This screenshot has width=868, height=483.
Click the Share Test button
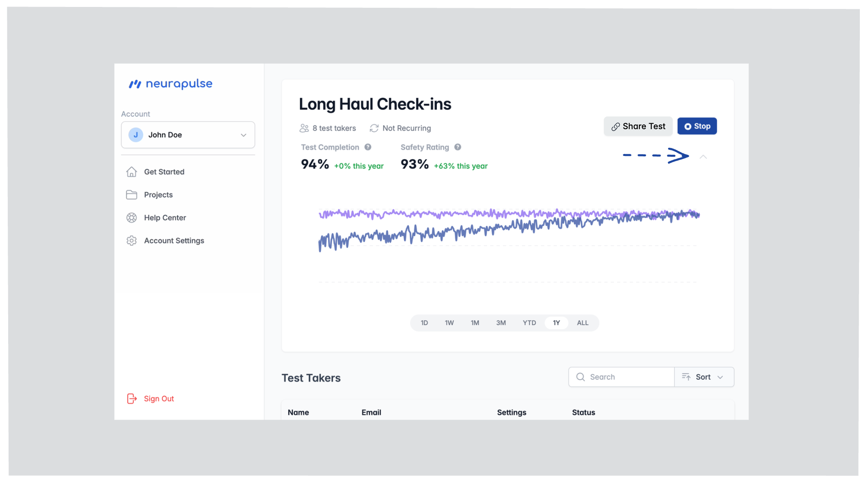(x=638, y=126)
